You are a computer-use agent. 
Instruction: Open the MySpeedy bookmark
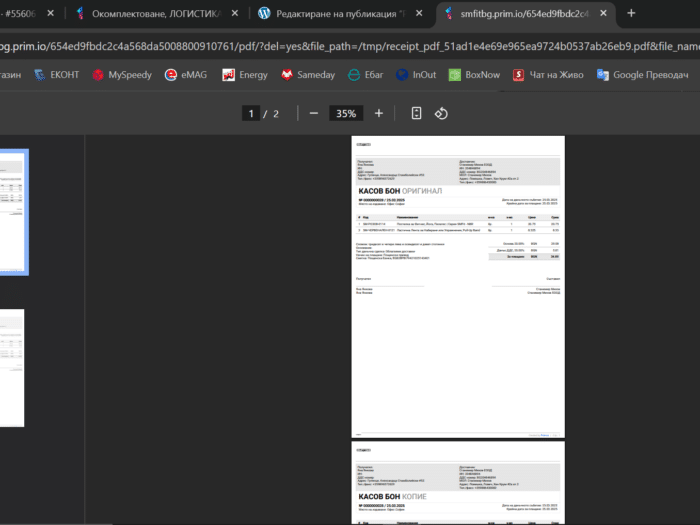pos(122,75)
